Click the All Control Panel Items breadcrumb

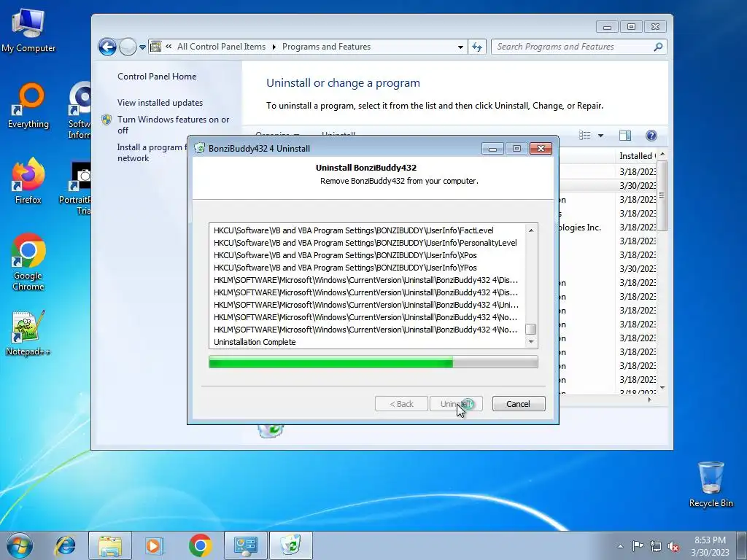(x=221, y=47)
